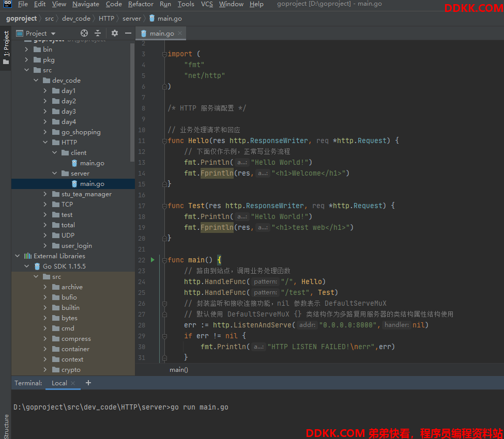
Task: Select the total folder
Action: (x=68, y=225)
